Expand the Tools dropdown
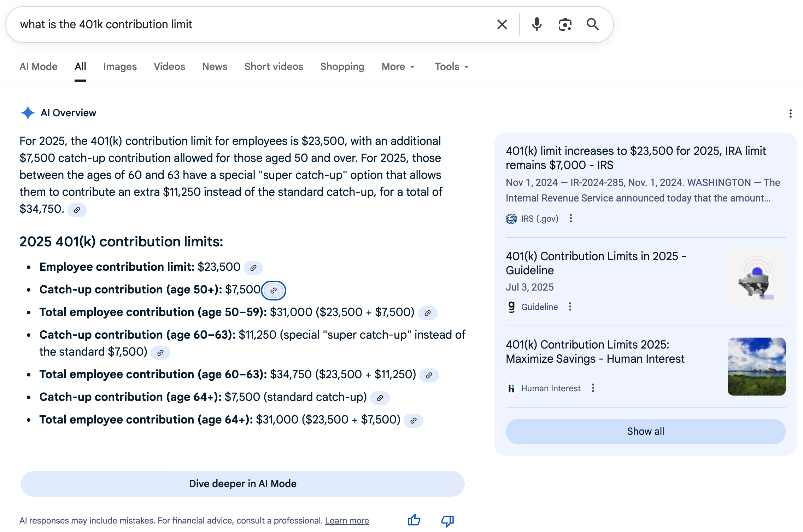The width and height of the screenshot is (803, 532). (452, 67)
